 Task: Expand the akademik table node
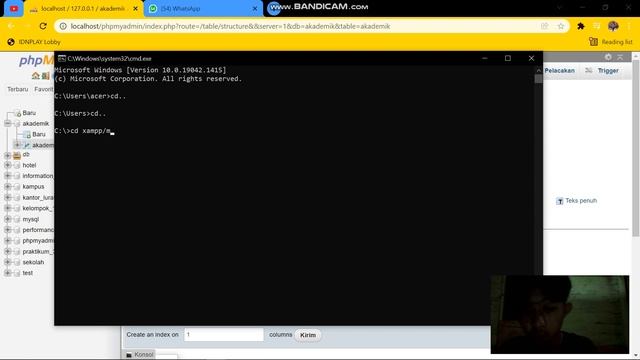click(x=17, y=145)
